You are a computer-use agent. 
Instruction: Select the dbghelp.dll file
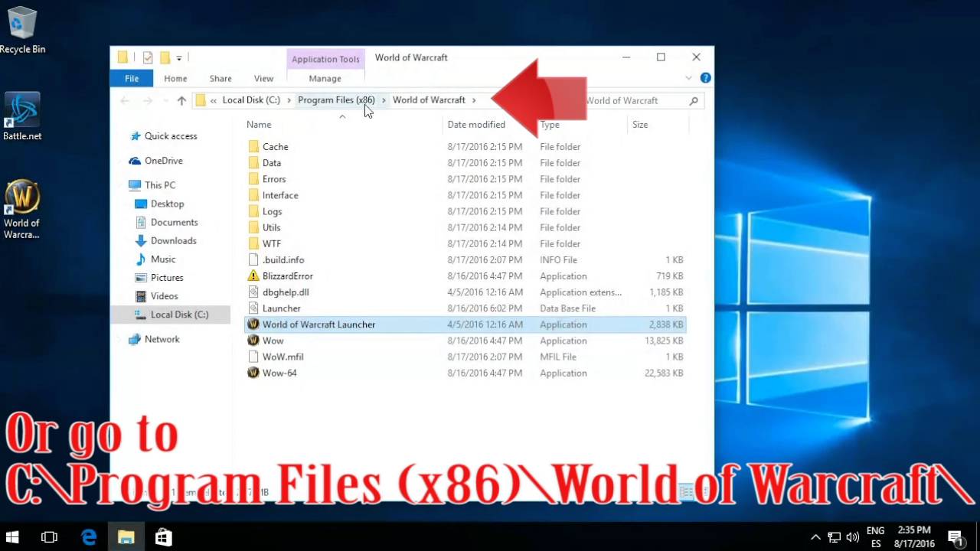(285, 292)
